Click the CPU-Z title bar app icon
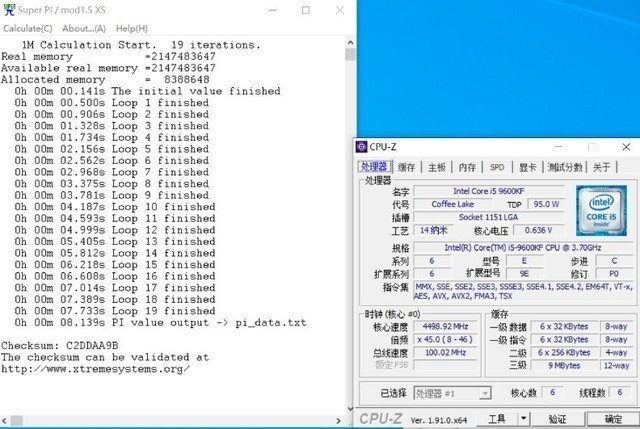Image resolution: width=640 pixels, height=429 pixels. pyautogui.click(x=361, y=147)
